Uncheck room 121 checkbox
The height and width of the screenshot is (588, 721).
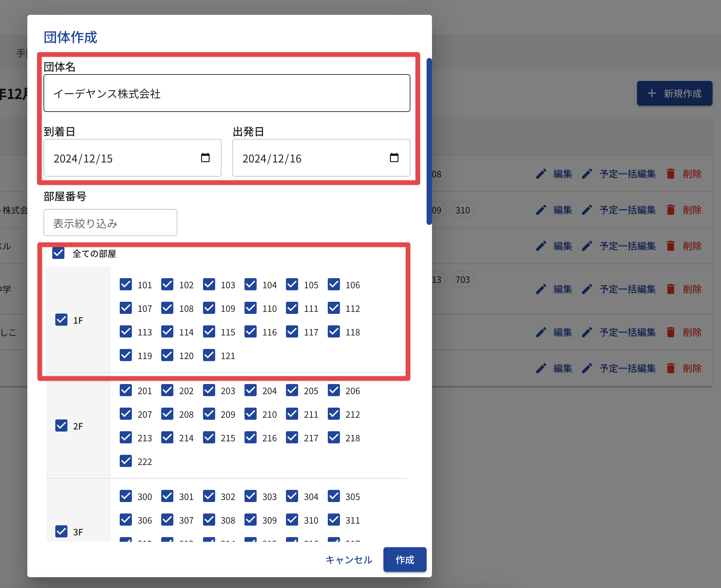pos(209,355)
